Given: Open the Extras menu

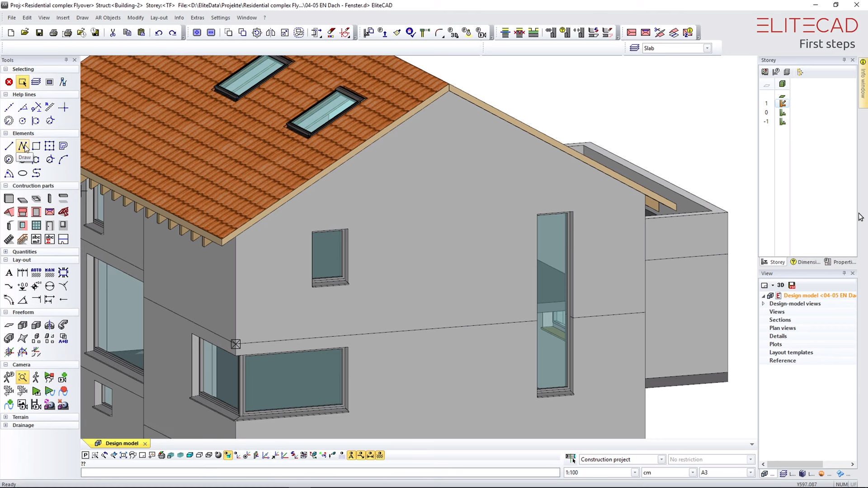Looking at the screenshot, I should pyautogui.click(x=197, y=18).
